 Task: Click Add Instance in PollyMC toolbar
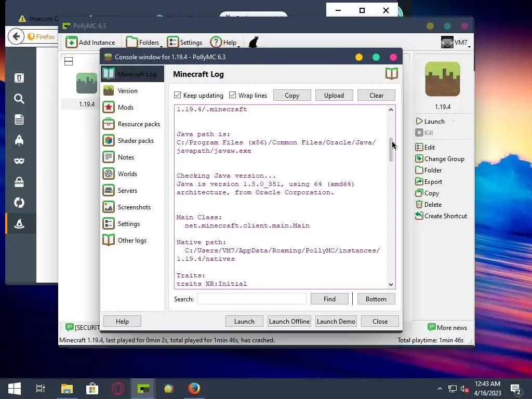(x=90, y=43)
